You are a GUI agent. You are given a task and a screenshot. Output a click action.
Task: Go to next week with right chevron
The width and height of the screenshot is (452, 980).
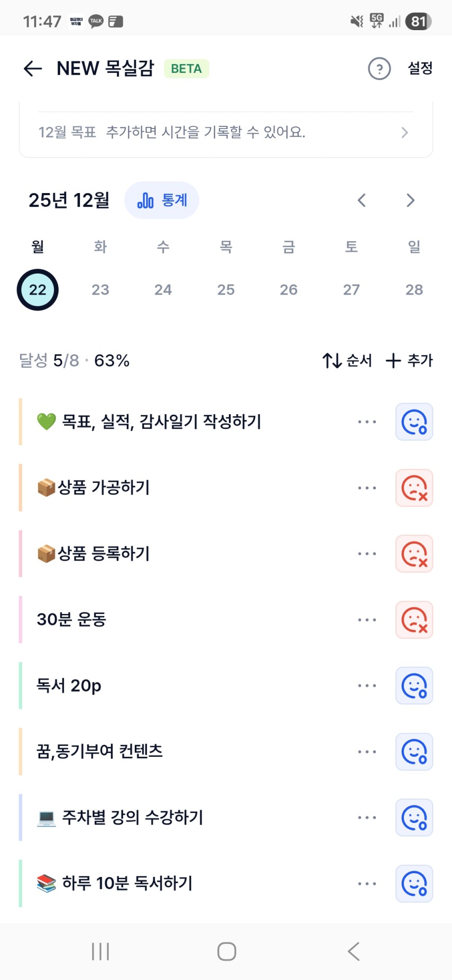coord(410,200)
